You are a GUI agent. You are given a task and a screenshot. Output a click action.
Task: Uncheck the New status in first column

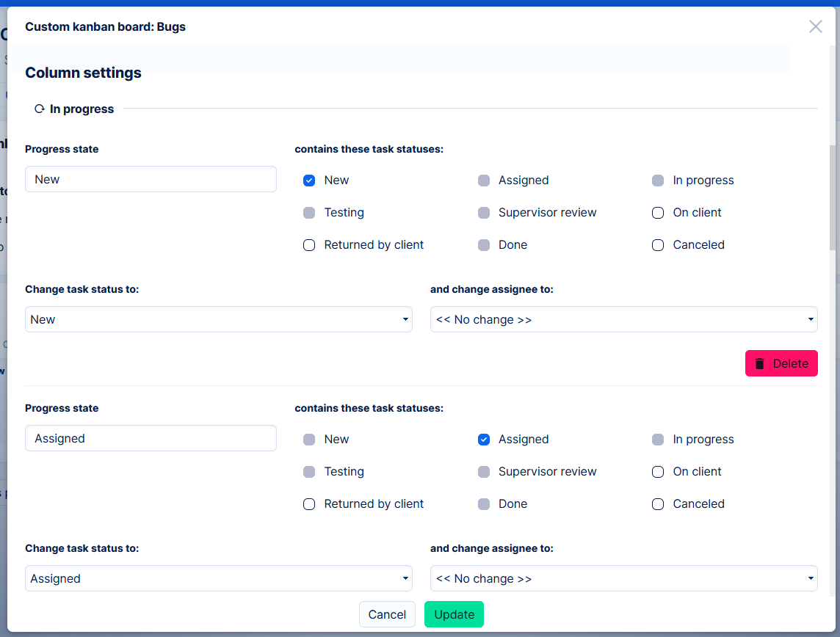coord(309,181)
